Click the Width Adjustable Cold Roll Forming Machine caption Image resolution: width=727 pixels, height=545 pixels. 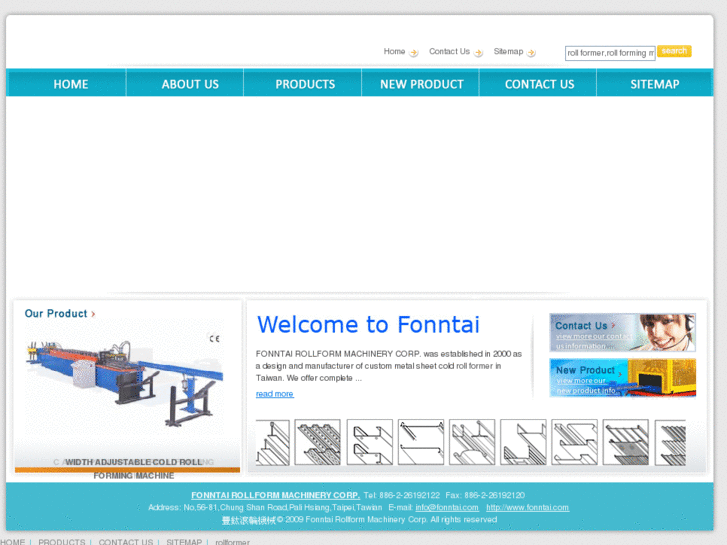pyautogui.click(x=134, y=468)
